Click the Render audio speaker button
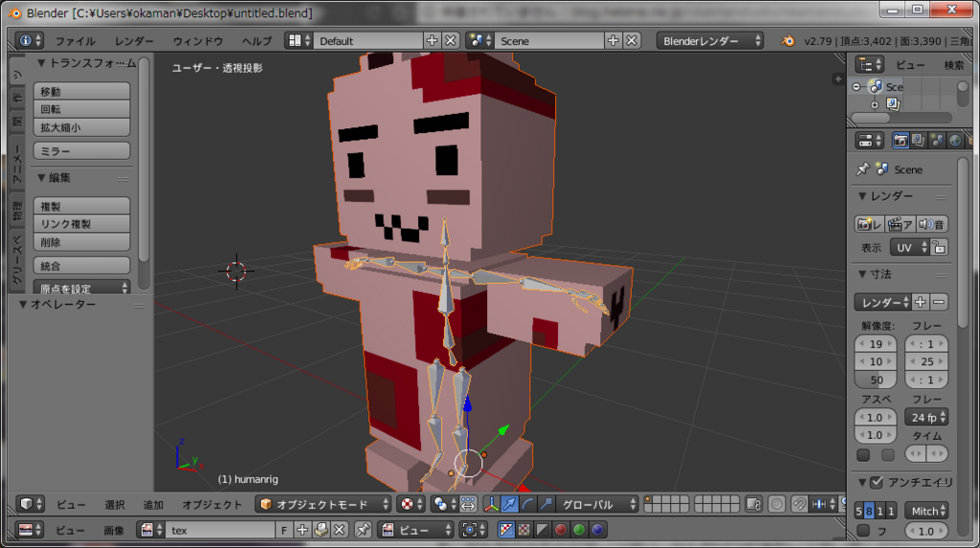980x548 pixels. coord(932,225)
